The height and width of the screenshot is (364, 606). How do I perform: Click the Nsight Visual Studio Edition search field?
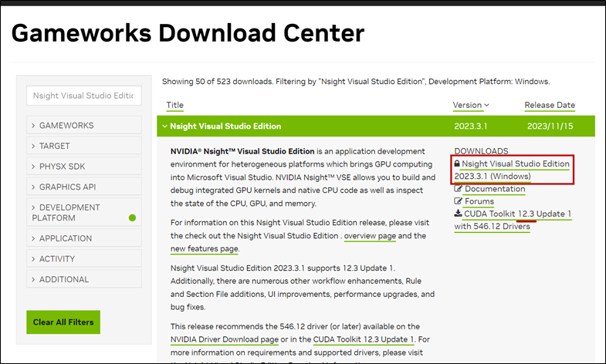point(84,96)
